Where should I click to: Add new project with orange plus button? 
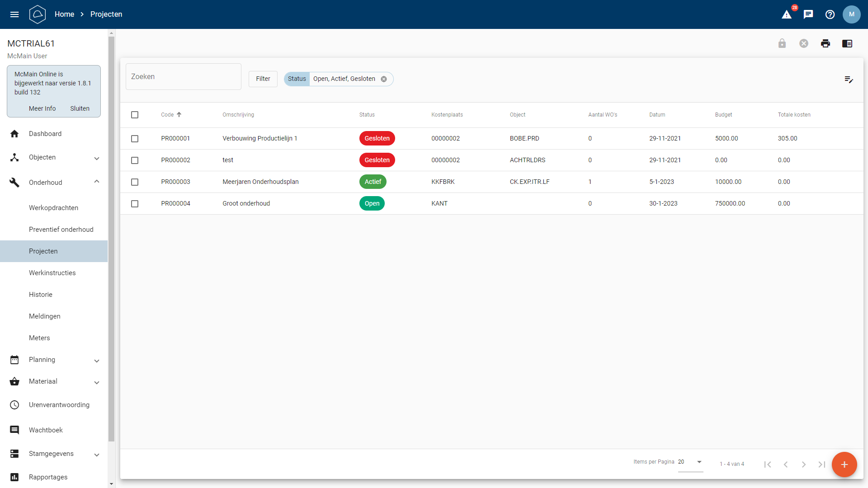844,465
